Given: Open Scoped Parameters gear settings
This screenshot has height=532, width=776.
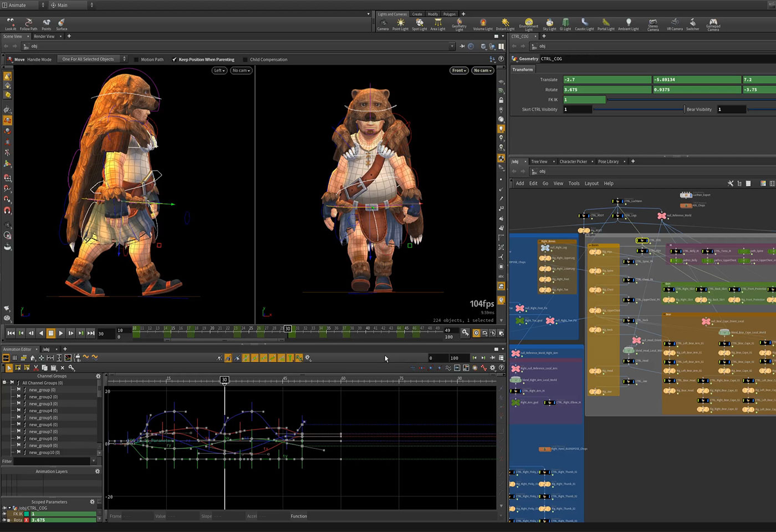Looking at the screenshot, I should click(93, 502).
